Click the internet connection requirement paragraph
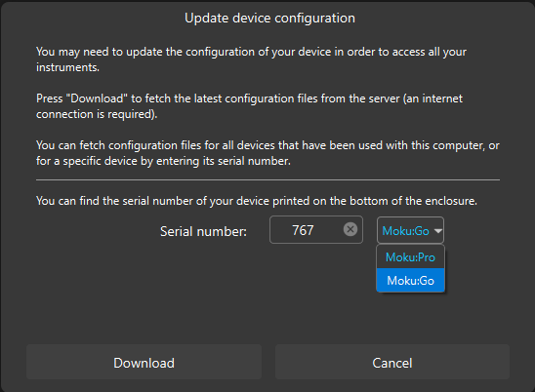The width and height of the screenshot is (535, 392). tap(249, 106)
